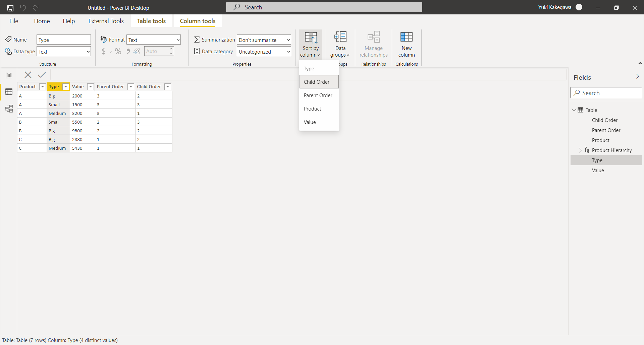The image size is (644, 345).
Task: Expand the Product Hierarchy node
Action: click(x=580, y=150)
